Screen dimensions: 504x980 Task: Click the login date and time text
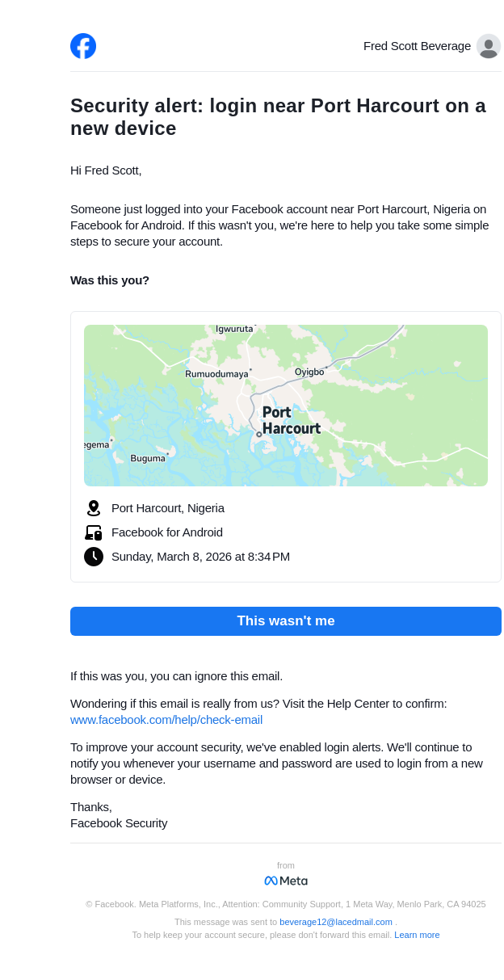pos(200,557)
